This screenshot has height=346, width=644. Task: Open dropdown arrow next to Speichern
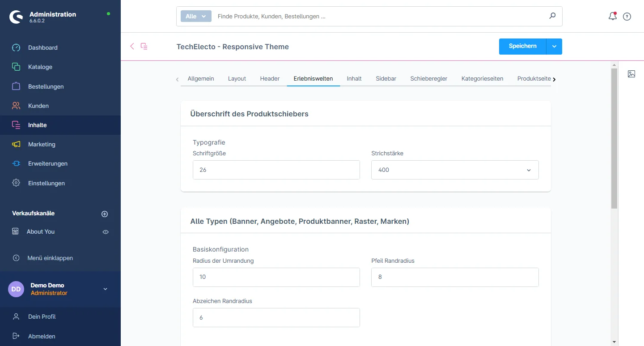tap(554, 47)
